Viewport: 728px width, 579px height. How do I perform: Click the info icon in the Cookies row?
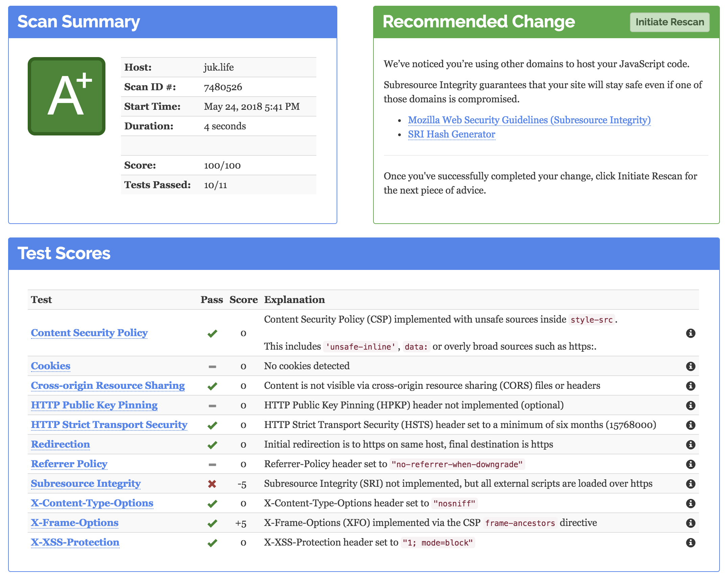pyautogui.click(x=690, y=366)
